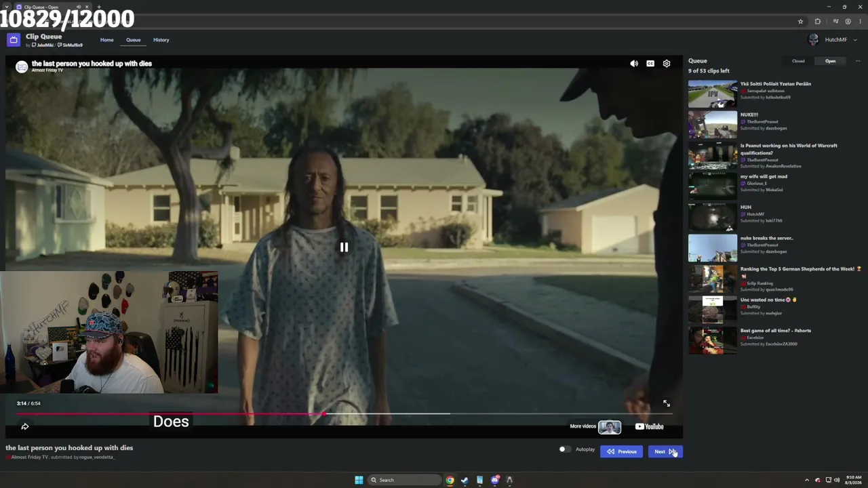Select the 'Unc wasted no time' thumbnail
Image resolution: width=868 pixels, height=488 pixels.
click(x=713, y=310)
